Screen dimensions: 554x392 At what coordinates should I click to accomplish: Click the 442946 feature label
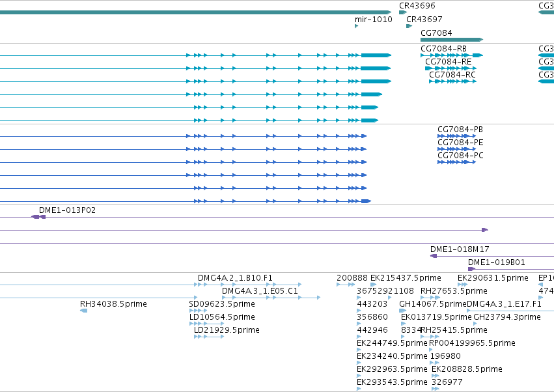click(x=372, y=330)
